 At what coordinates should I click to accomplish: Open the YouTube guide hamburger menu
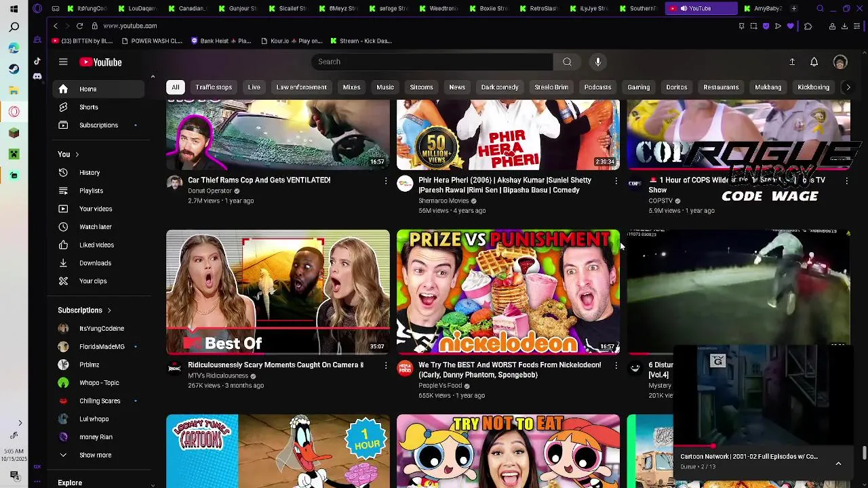pos(63,62)
